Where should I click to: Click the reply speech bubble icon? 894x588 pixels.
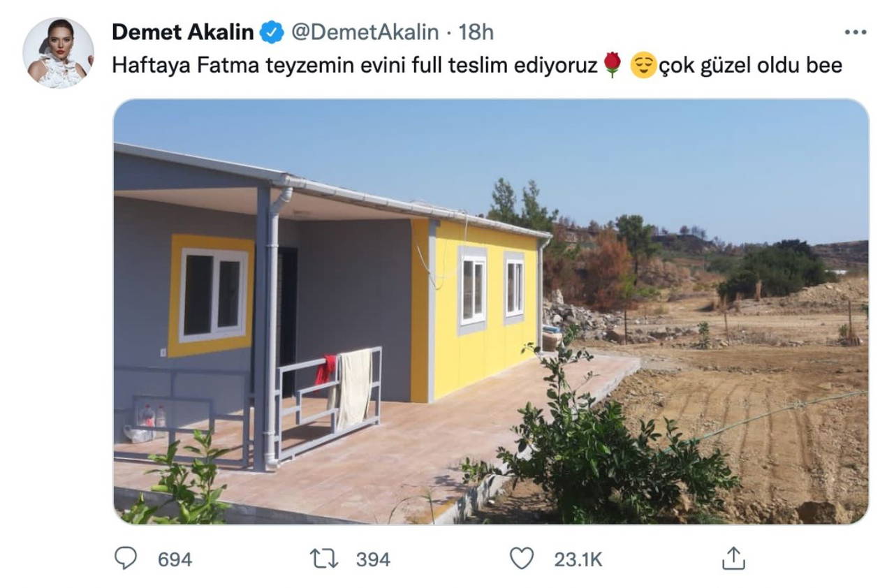click(126, 558)
